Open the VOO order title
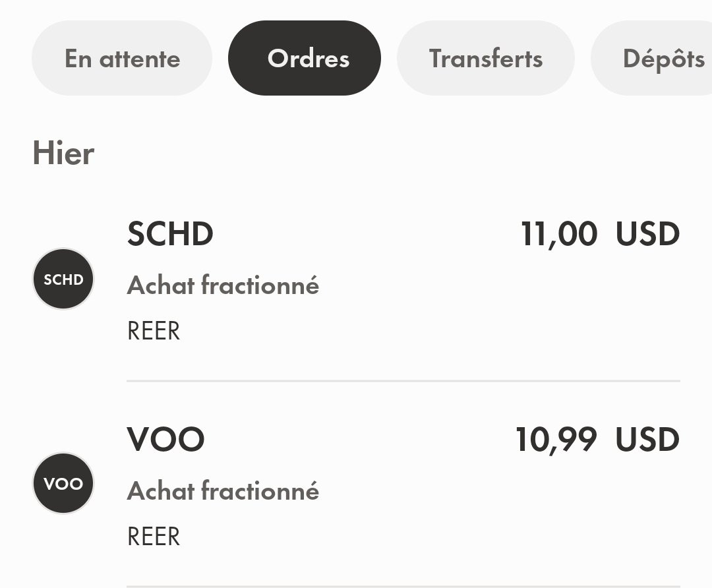The image size is (712, 588). tap(165, 440)
